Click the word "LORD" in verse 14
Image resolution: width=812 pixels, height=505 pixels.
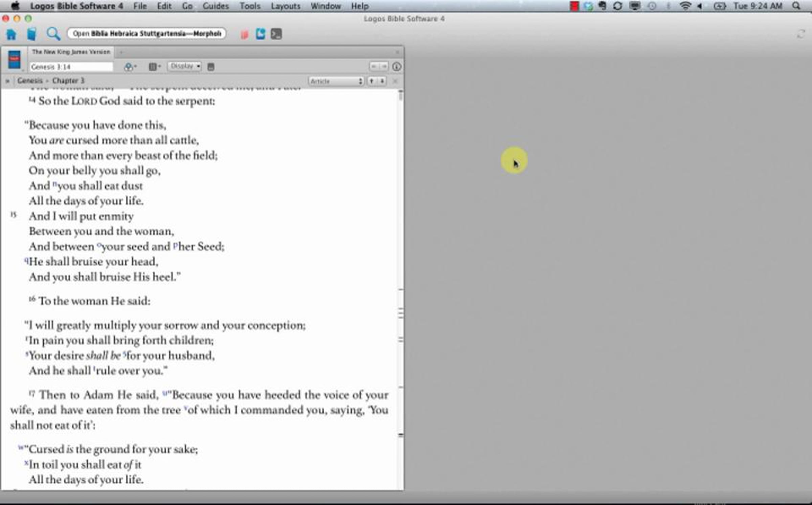[84, 101]
